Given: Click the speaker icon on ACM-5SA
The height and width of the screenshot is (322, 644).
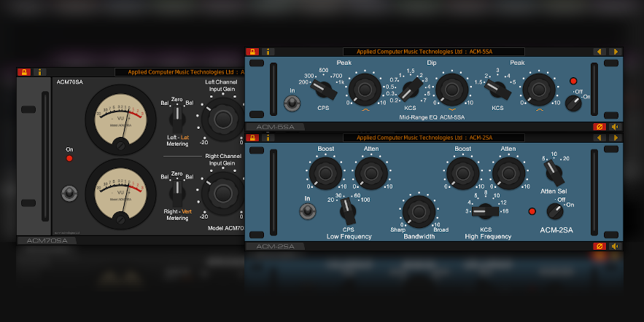Looking at the screenshot, I should pyautogui.click(x=615, y=127).
